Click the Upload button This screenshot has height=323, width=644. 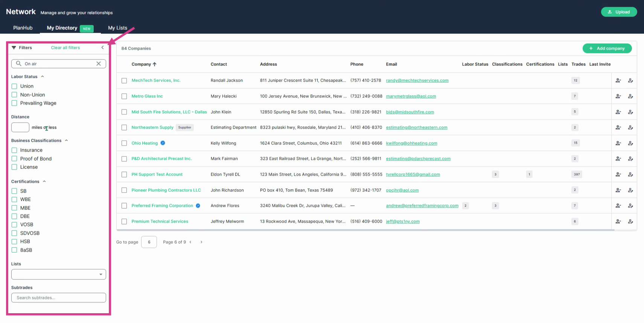619,12
